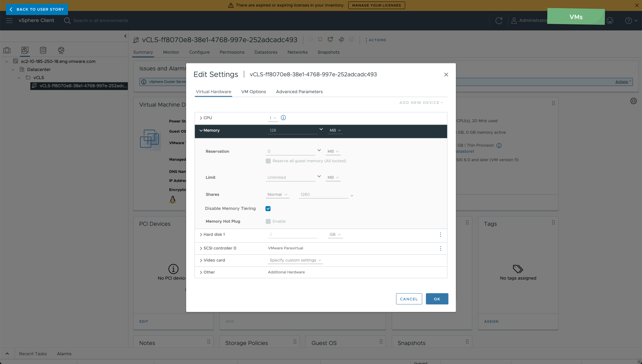Click the OK button
This screenshot has width=642, height=364.
tap(437, 299)
